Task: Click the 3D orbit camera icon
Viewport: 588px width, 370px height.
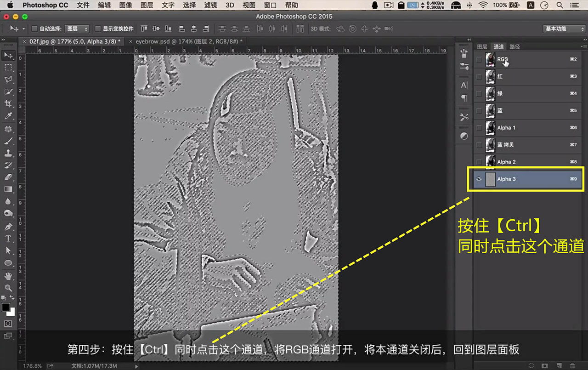Action: coord(340,28)
